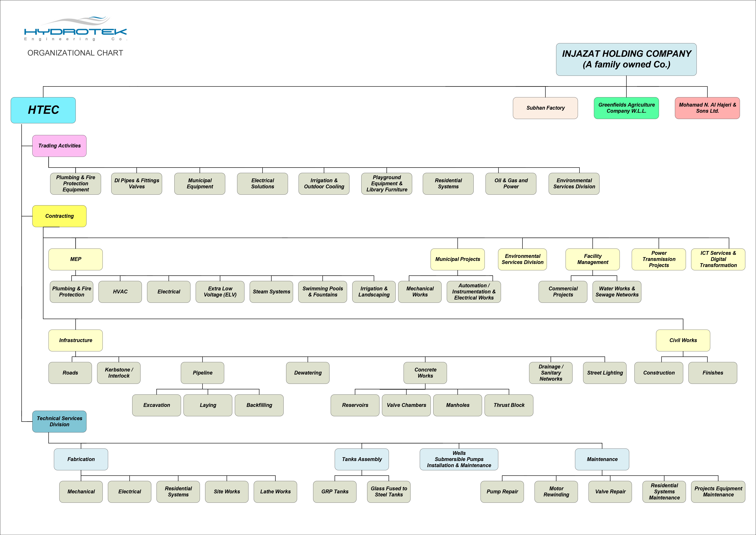Screen dimensions: 756x535
Task: Open the Technical Services Division node
Action: coord(59,421)
